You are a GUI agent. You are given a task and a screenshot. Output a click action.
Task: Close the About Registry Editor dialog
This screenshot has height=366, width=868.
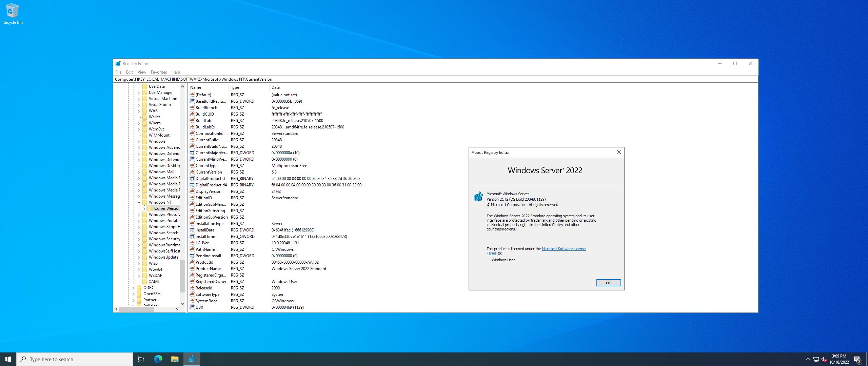click(619, 152)
